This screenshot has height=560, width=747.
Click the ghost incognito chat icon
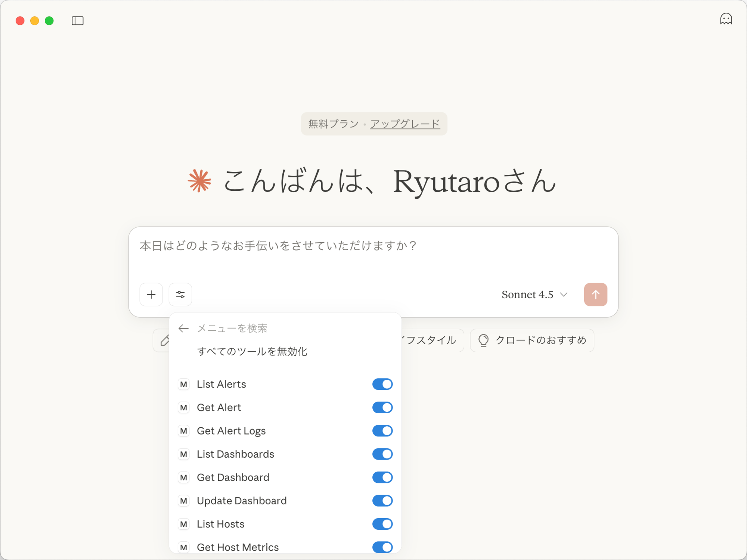point(726,19)
